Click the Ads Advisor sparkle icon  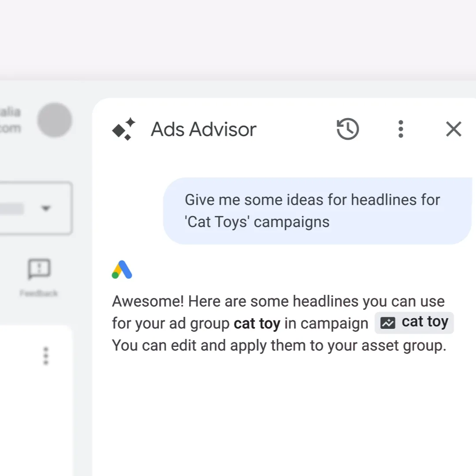pos(124,129)
